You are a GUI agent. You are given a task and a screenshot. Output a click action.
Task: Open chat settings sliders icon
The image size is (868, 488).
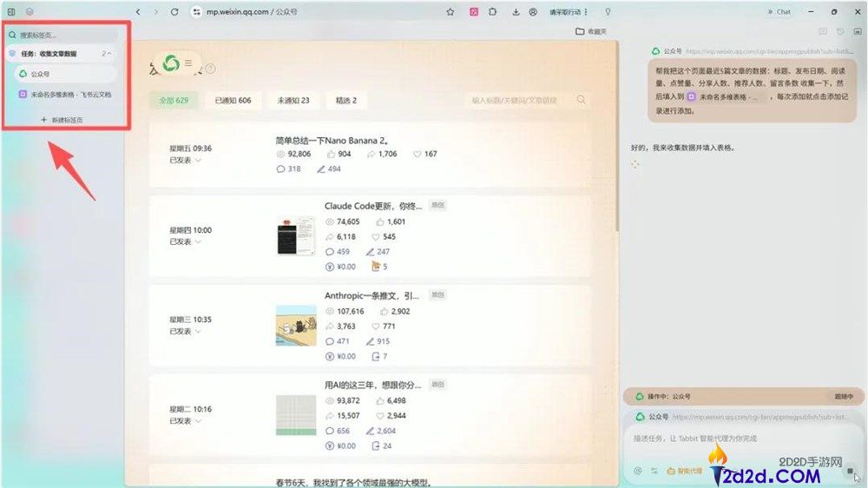[654, 471]
